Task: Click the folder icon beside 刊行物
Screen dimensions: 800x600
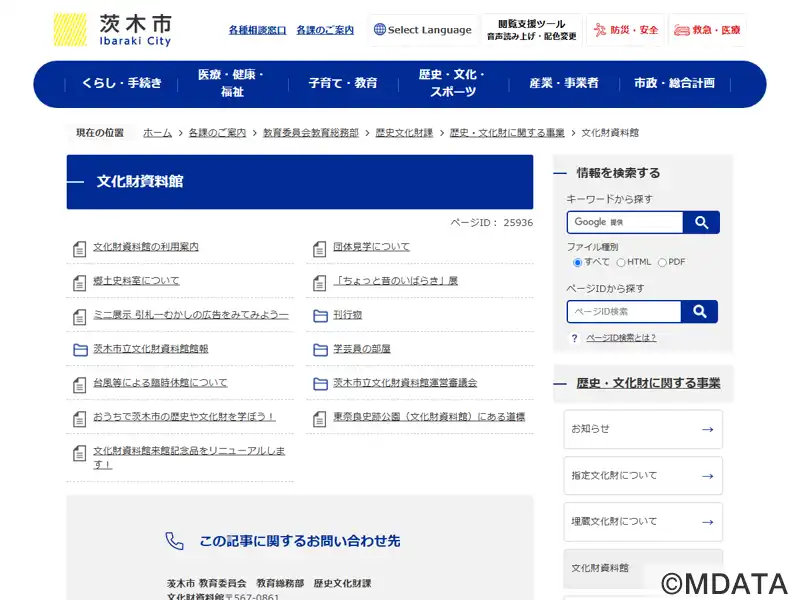Action: tap(320, 316)
